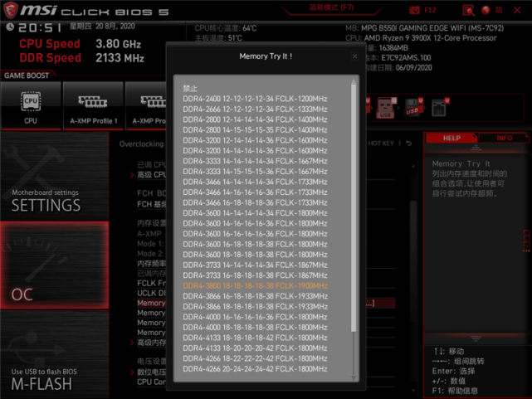The image size is (532, 399).
Task: Select DDR4-4266 18-22-22-22-42 FCLK-1800MHz
Action: coord(255,358)
